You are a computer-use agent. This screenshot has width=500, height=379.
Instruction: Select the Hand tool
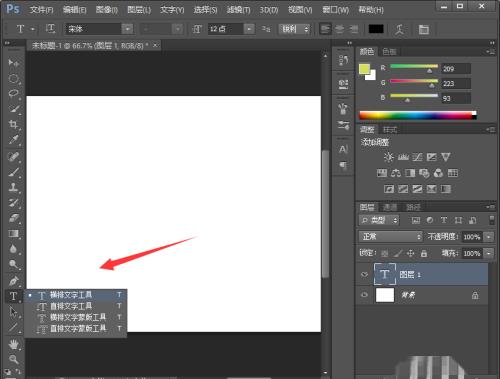13,344
